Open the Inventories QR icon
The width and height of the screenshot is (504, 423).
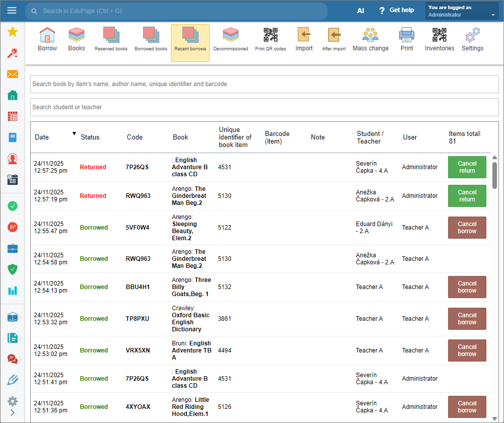pos(439,40)
